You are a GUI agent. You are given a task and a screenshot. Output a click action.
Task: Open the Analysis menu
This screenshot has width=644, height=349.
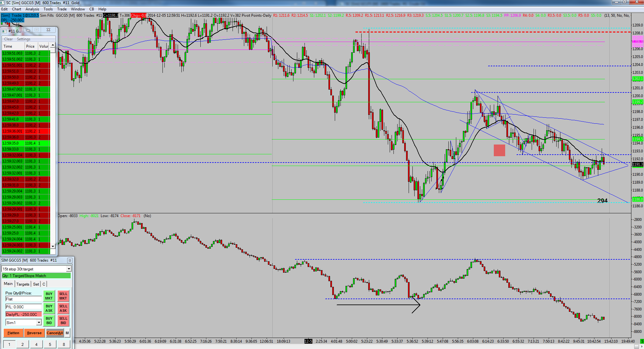[x=32, y=9]
